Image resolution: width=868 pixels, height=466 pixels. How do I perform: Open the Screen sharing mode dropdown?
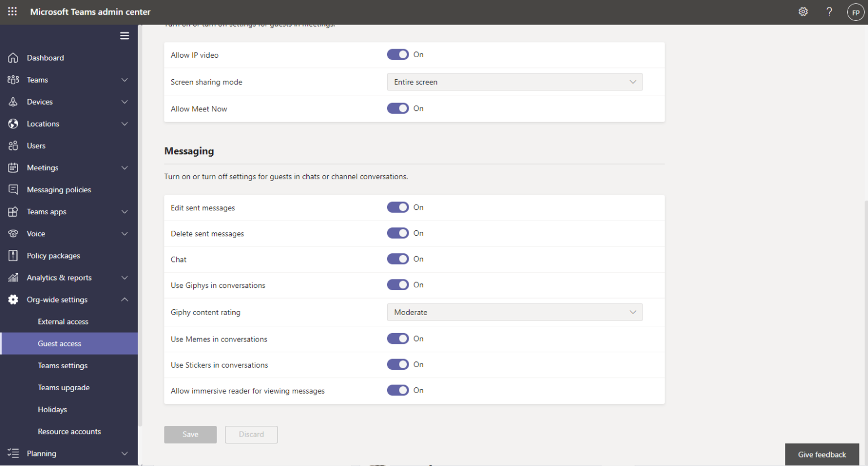(514, 81)
